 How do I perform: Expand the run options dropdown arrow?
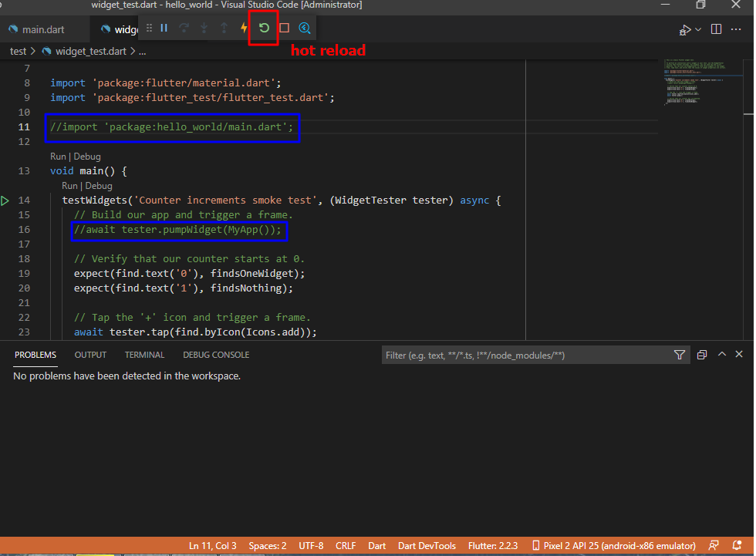698,29
